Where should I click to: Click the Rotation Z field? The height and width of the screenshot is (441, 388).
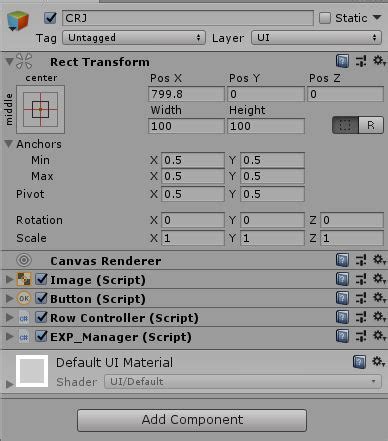click(x=352, y=220)
